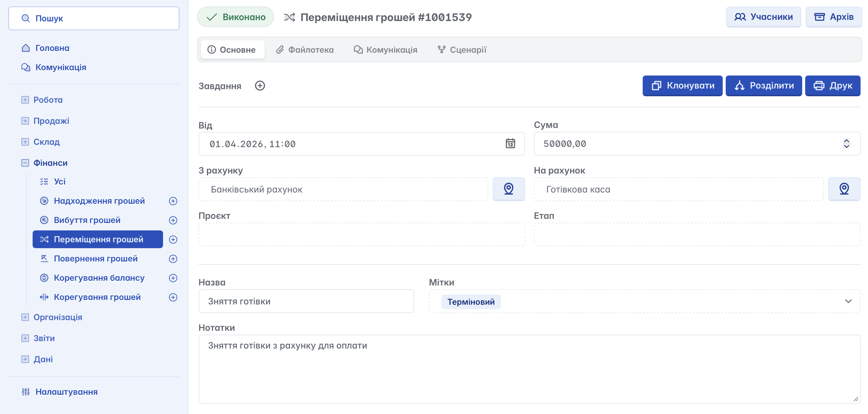Screen dimensions: 868x414
Task: Switch to the Файлотека tab
Action: coord(305,50)
